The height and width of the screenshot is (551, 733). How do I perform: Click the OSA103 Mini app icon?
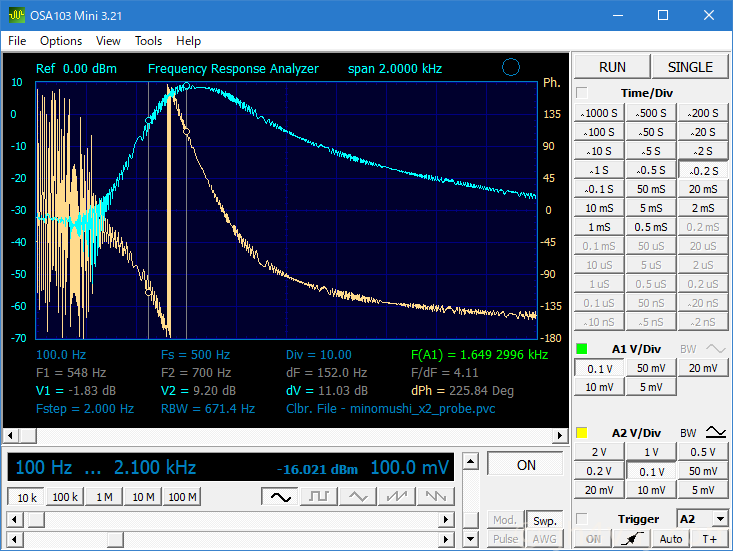(16, 15)
